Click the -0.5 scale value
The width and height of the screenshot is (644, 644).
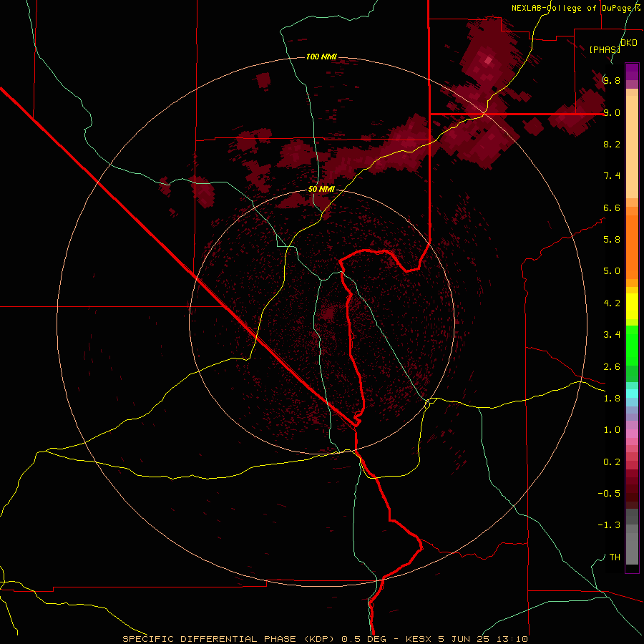609,493
